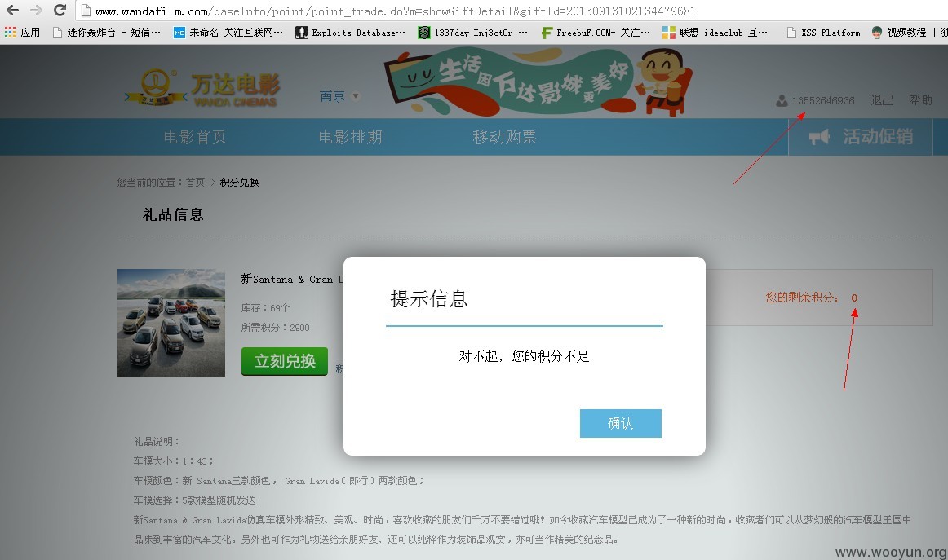
Task: Click the Santana car model gift image
Action: (x=171, y=323)
